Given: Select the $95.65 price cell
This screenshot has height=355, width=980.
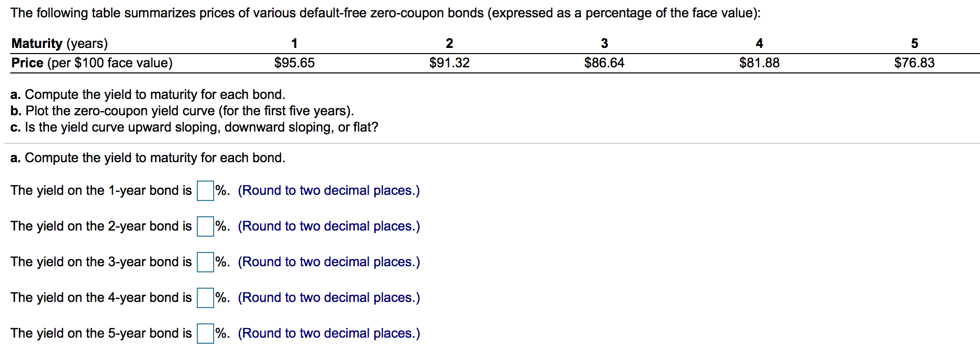Looking at the screenshot, I should pyautogui.click(x=295, y=63).
